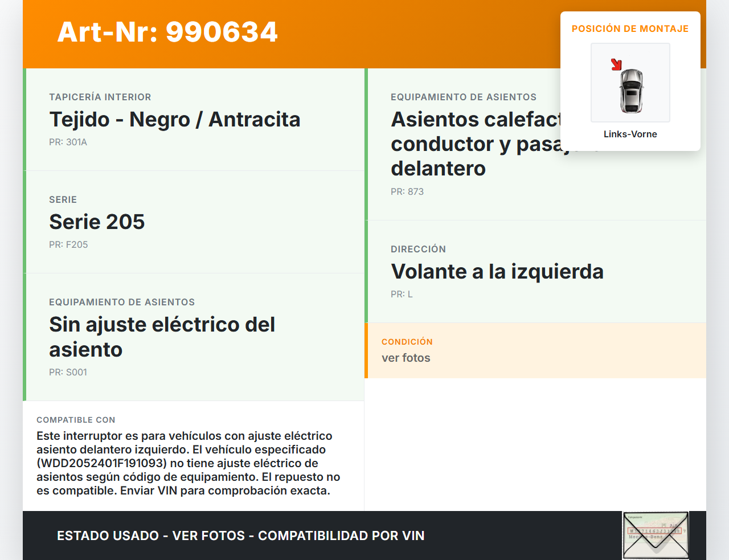Click the 'PR: L' code

click(402, 294)
